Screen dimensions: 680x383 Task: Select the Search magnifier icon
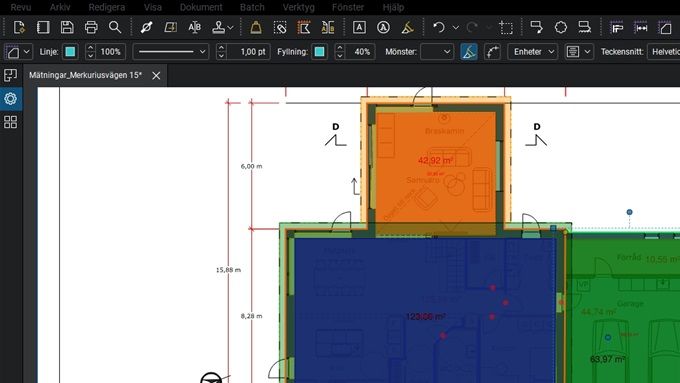(x=115, y=27)
